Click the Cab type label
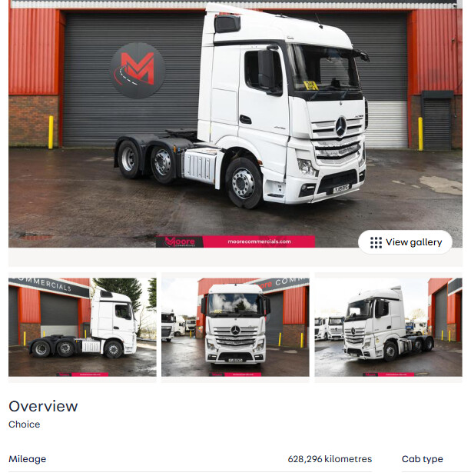Screen dimensions: 471x476 coord(422,459)
